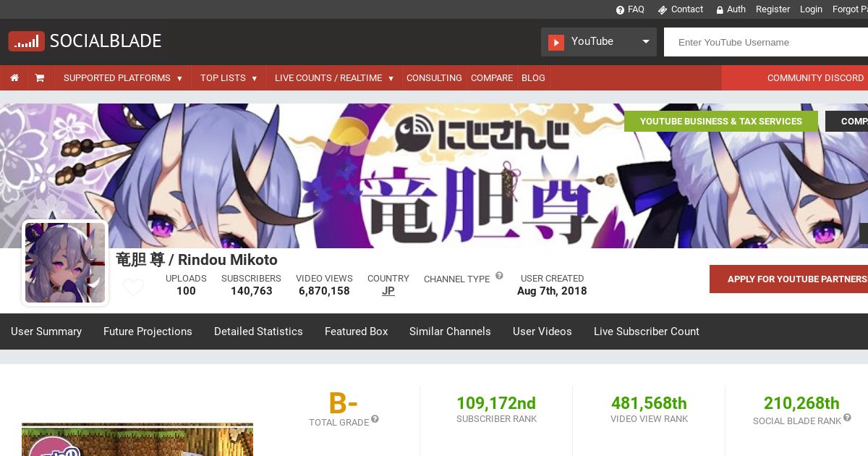This screenshot has width=868, height=456.
Task: Open the Featured Box tab
Action: tap(356, 332)
